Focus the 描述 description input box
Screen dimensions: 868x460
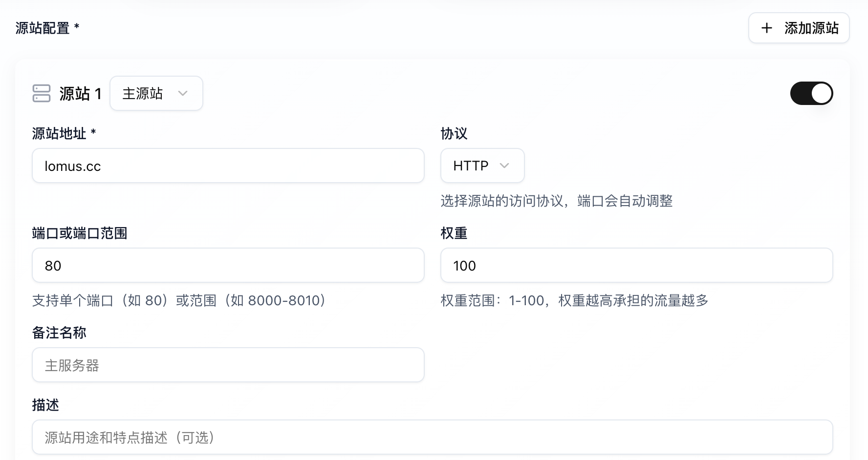point(432,438)
